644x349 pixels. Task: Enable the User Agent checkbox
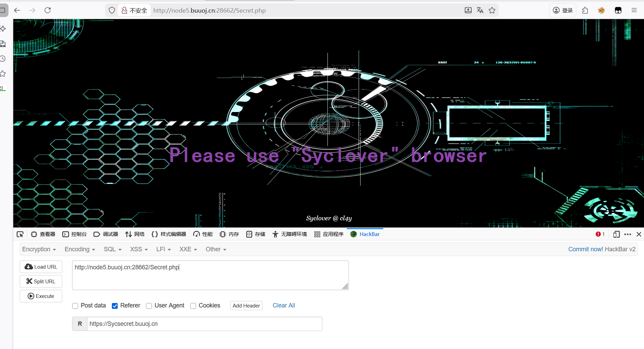149,306
